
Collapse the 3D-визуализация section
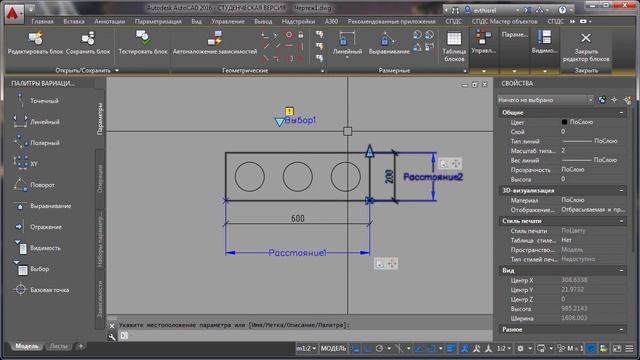(621, 191)
